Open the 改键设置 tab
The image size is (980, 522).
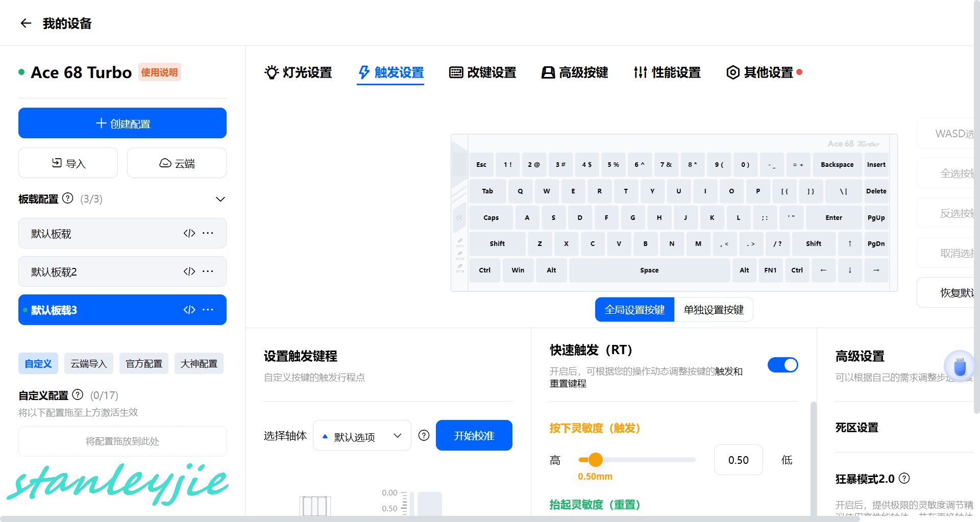483,72
